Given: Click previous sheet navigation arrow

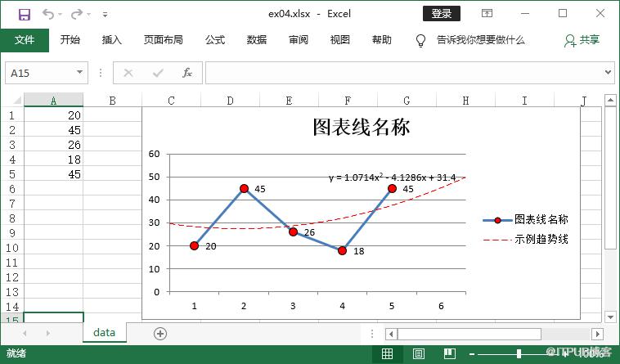Looking at the screenshot, I should pos(25,333).
